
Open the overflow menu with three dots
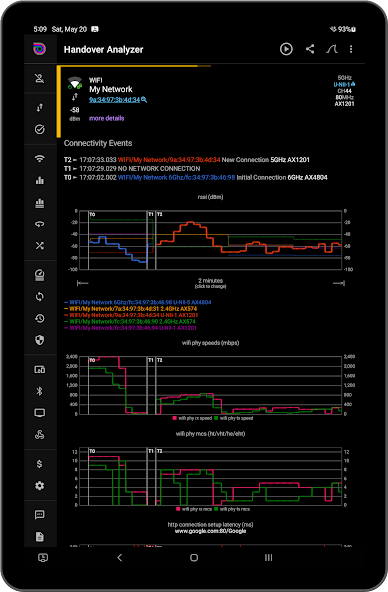pyautogui.click(x=351, y=49)
